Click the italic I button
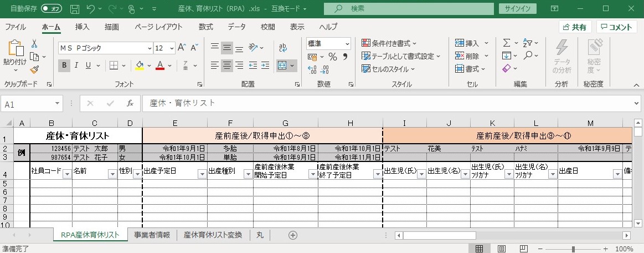The image size is (644, 253). [76, 65]
